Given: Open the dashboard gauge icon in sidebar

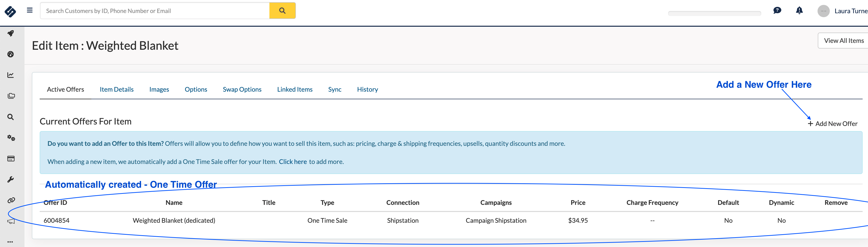Looking at the screenshot, I should tap(11, 54).
